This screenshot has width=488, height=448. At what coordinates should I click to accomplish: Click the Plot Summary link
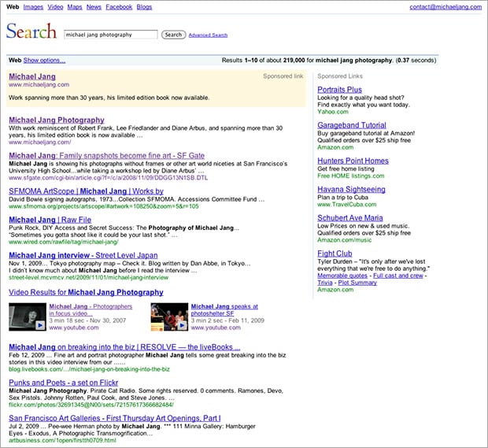(357, 283)
